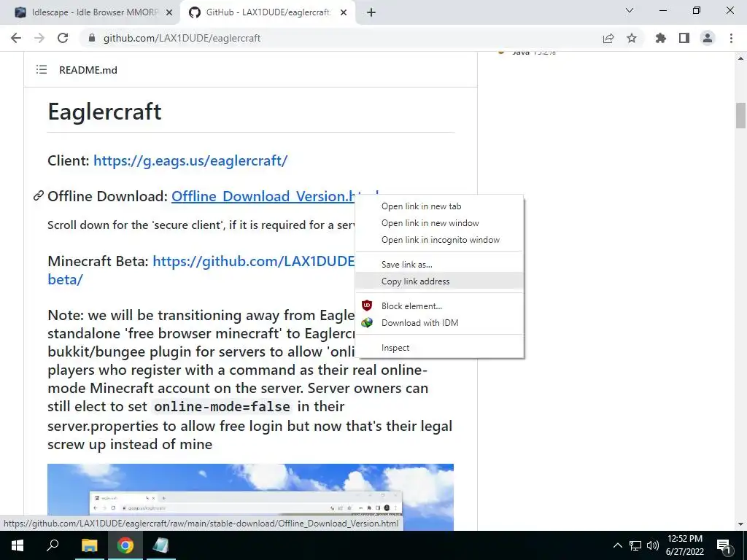Reload the GitHub page
The image size is (747, 560).
tap(63, 38)
